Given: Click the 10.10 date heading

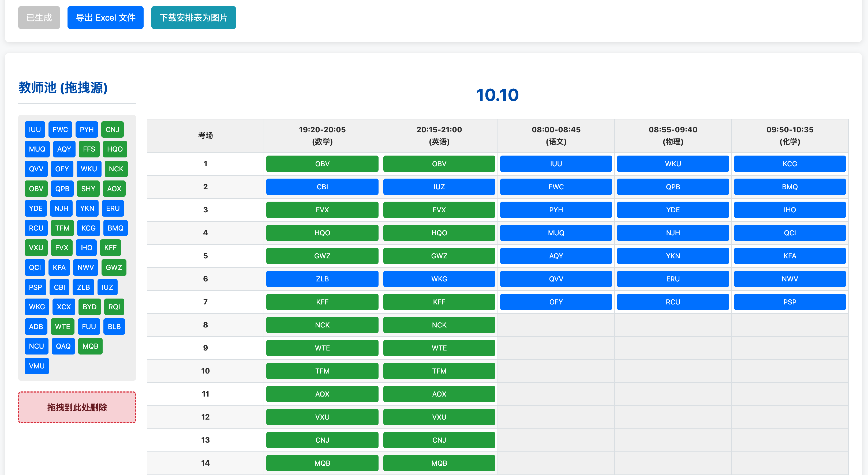Looking at the screenshot, I should 497,95.
